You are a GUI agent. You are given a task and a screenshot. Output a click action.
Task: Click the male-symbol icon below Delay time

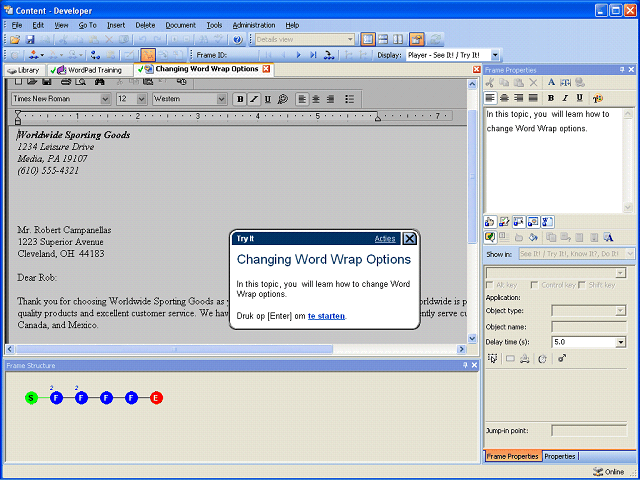[x=562, y=358]
